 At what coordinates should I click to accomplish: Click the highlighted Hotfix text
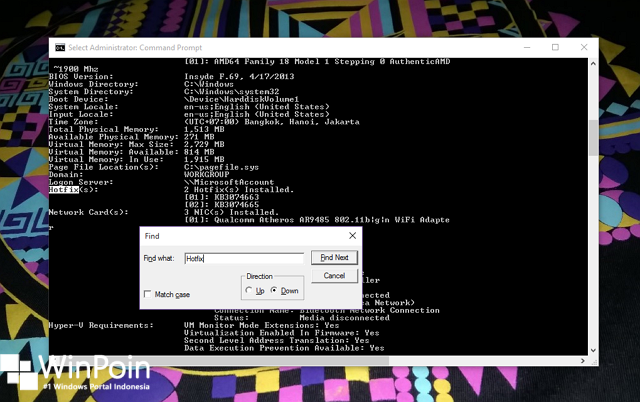63,190
